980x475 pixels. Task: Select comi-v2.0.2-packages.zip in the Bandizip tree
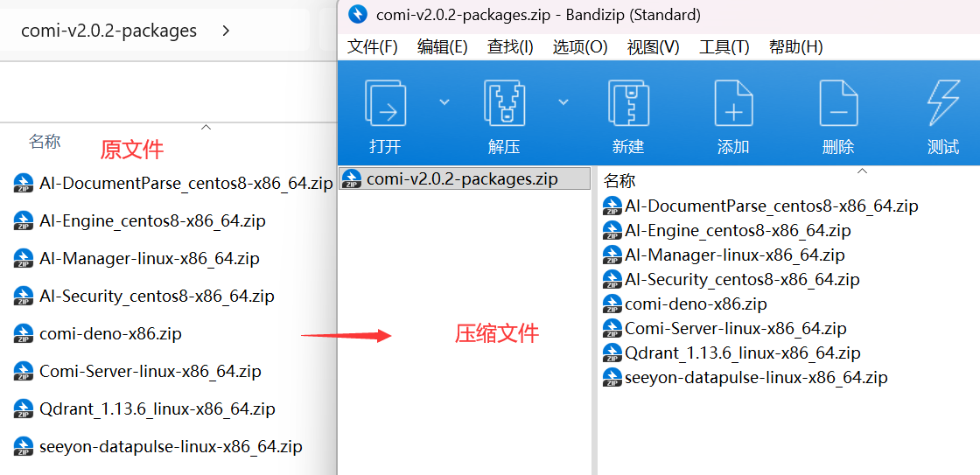click(x=465, y=178)
